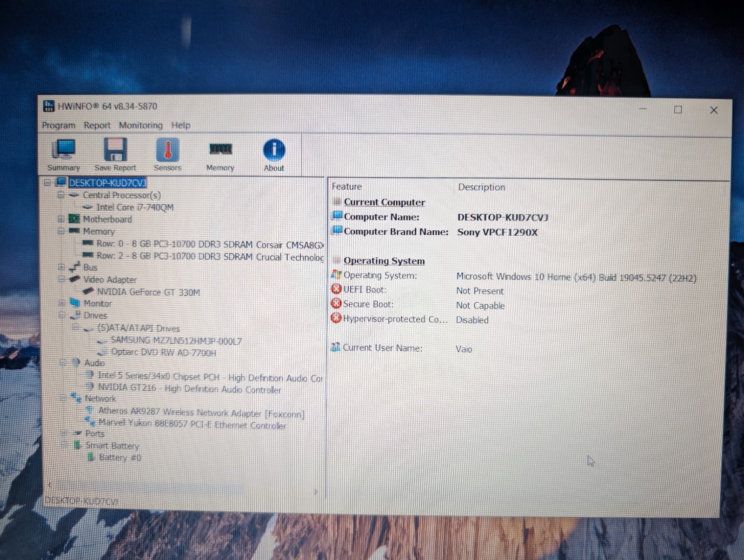Open the Help menu
Screen dimensions: 744x560
pyautogui.click(x=181, y=125)
